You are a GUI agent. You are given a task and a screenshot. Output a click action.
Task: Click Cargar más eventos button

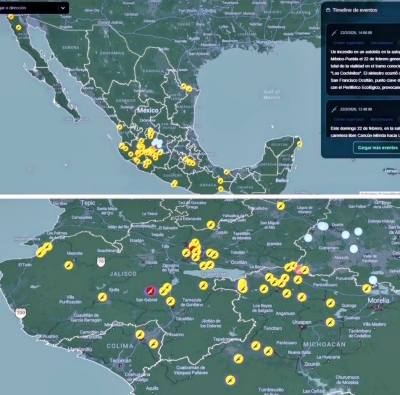pyautogui.click(x=378, y=148)
